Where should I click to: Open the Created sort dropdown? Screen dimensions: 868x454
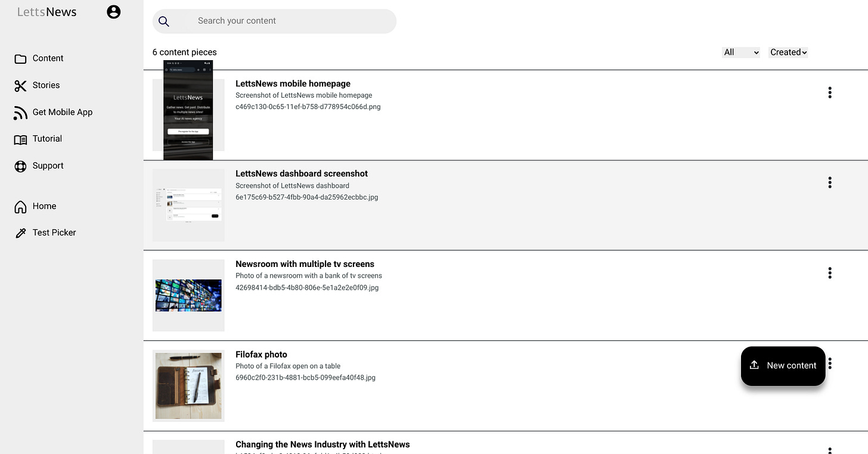click(x=788, y=52)
